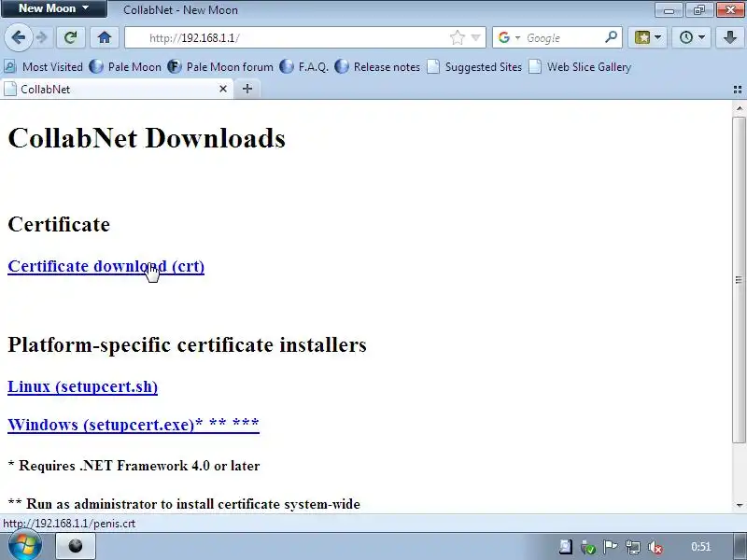747x560 pixels.
Task: Bookmark this page with the star icon
Action: 457,37
